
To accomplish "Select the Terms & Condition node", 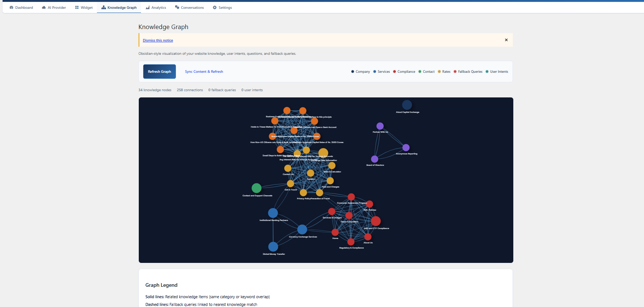I will tap(349, 215).
